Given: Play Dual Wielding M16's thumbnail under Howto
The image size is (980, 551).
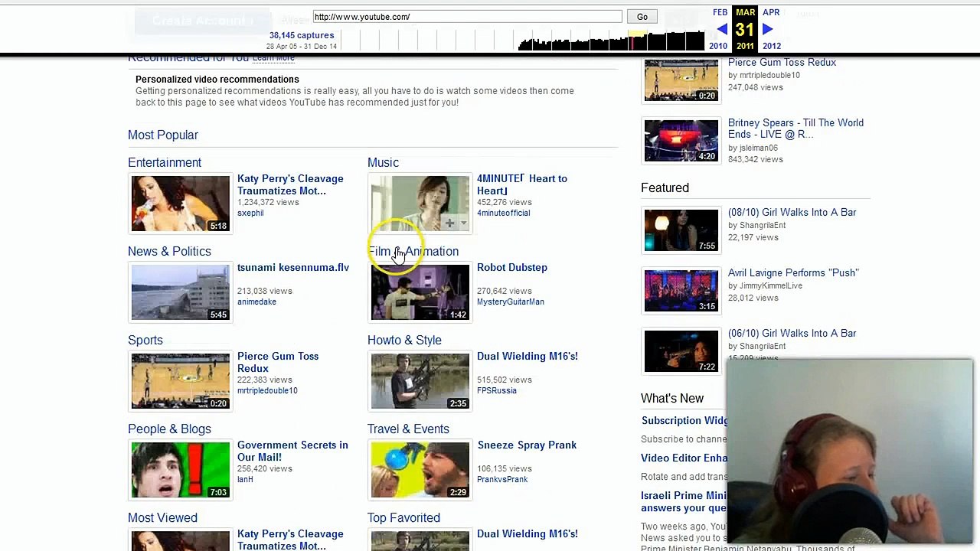Looking at the screenshot, I should point(420,380).
